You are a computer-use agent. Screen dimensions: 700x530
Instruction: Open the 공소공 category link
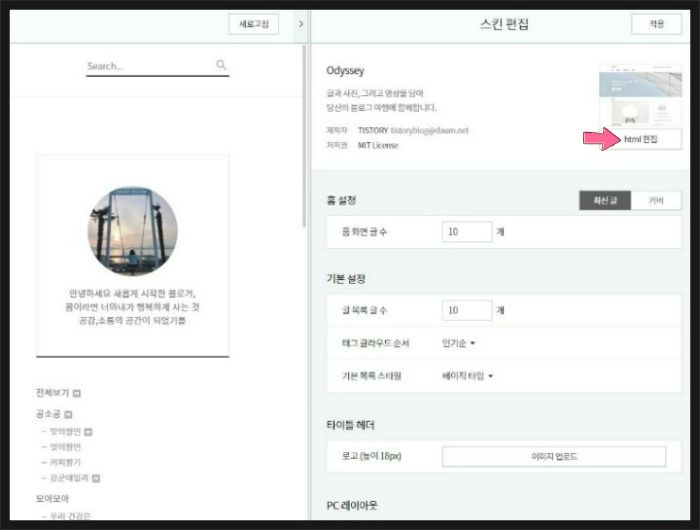(48, 414)
